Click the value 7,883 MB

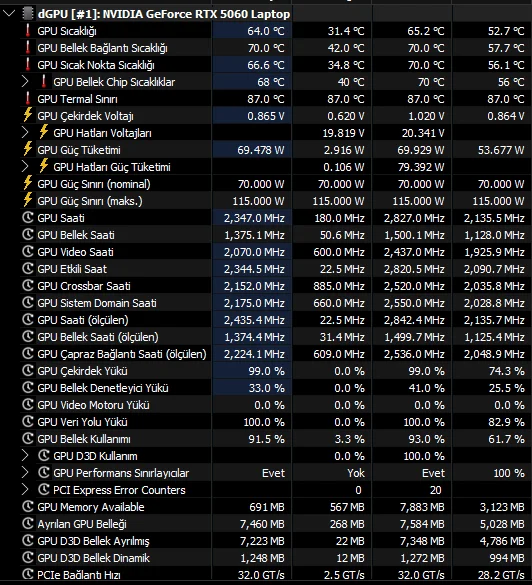(x=422, y=507)
